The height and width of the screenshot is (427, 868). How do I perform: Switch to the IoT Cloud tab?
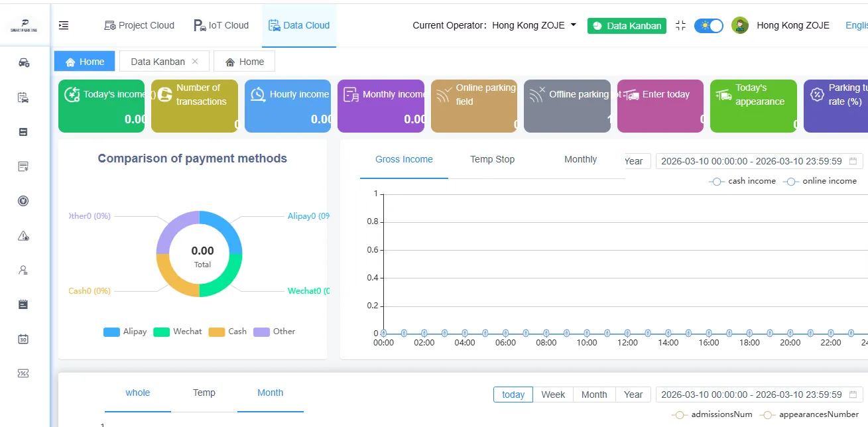pyautogui.click(x=221, y=26)
